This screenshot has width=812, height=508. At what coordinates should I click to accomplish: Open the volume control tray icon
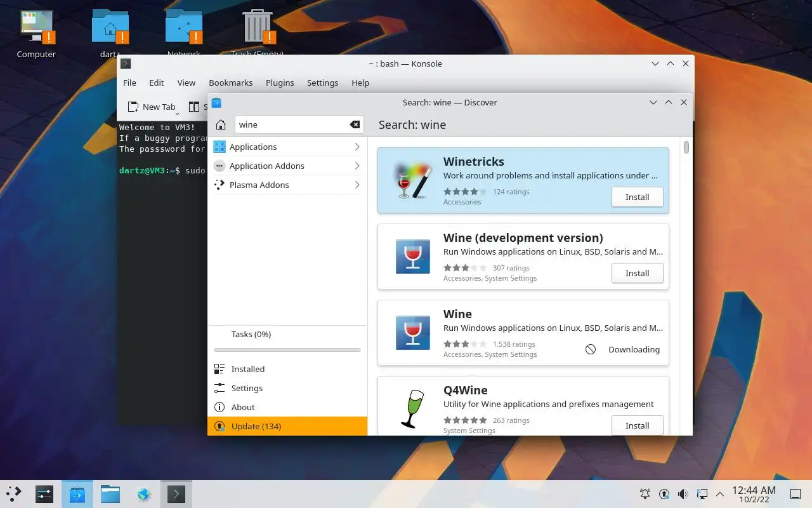(x=683, y=494)
